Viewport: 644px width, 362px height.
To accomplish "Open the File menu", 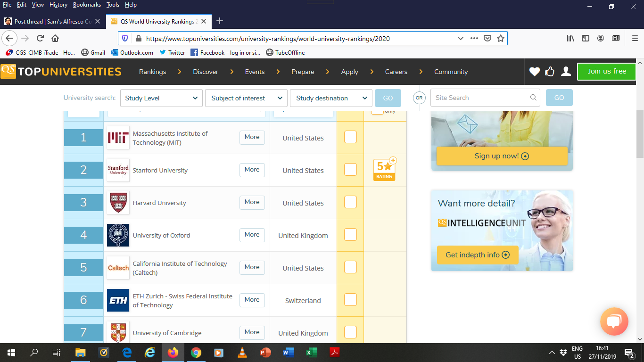I will point(7,5).
